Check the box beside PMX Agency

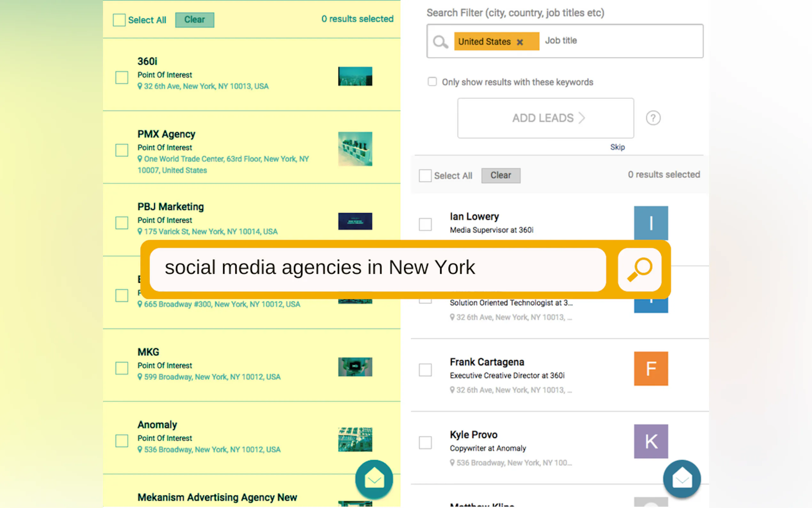121,150
